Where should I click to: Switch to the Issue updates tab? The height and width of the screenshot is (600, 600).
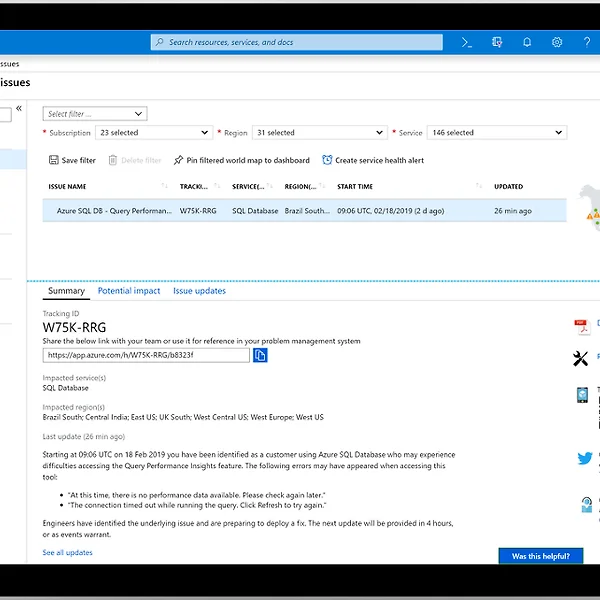tap(199, 291)
